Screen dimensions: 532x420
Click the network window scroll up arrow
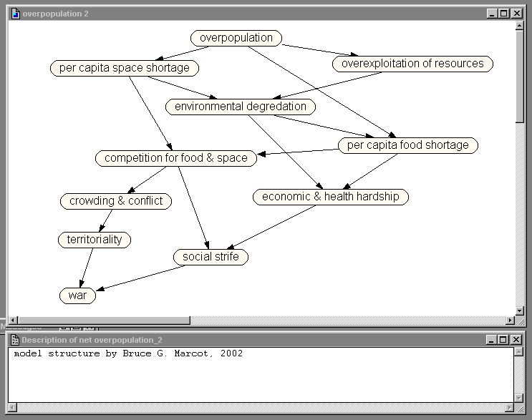tap(519, 26)
